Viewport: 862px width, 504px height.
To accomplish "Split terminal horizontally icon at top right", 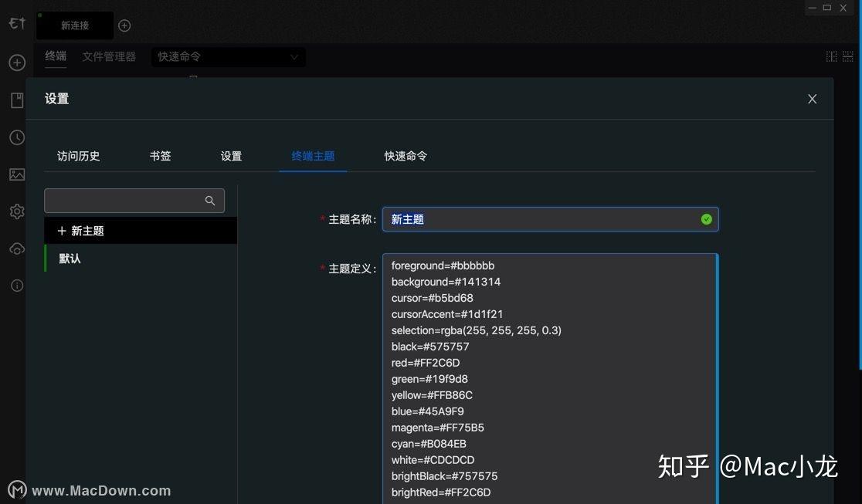I will tap(848, 56).
